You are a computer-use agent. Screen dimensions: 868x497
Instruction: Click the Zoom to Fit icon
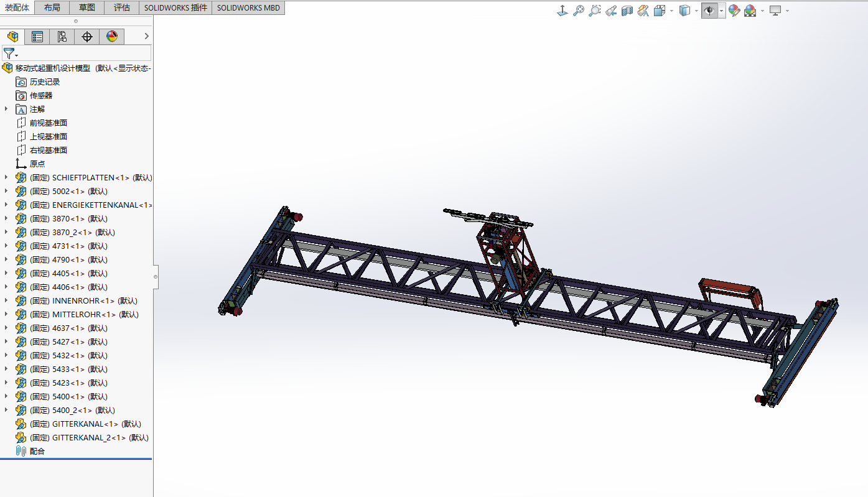pyautogui.click(x=579, y=11)
